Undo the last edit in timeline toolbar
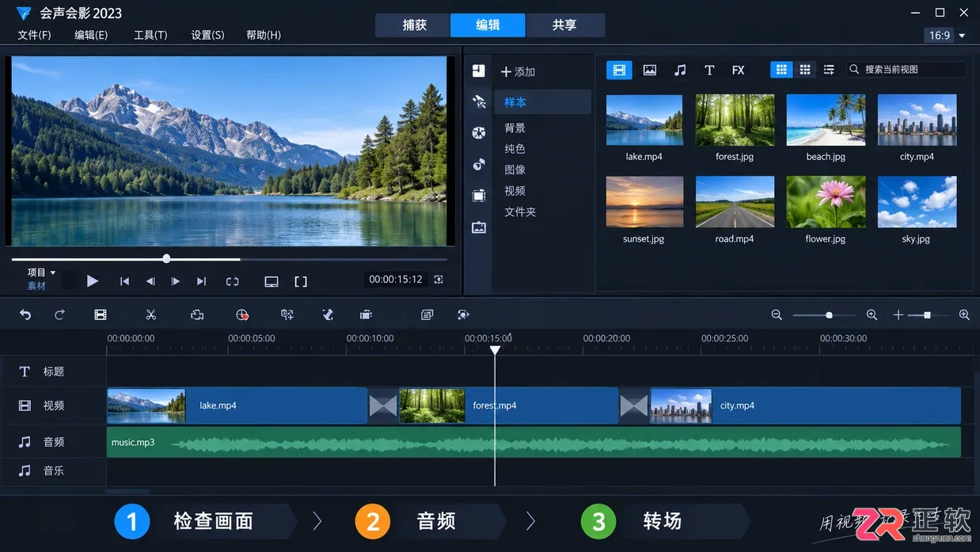 (x=25, y=314)
